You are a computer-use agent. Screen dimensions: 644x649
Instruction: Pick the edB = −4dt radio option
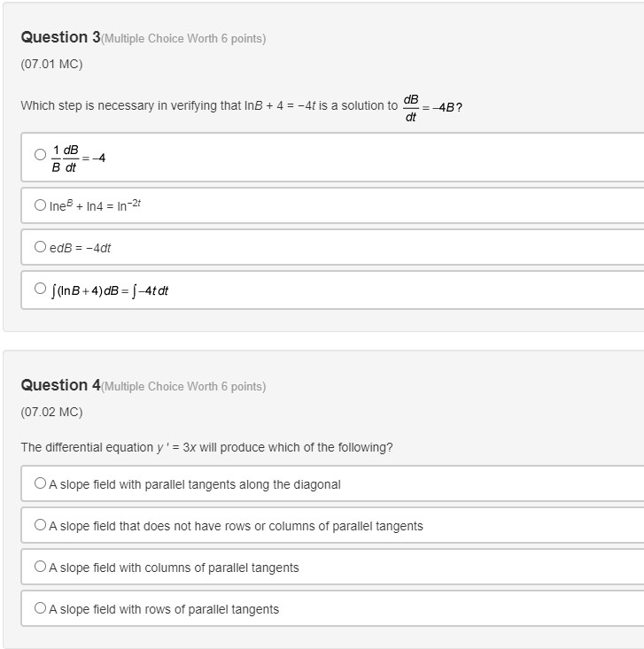[x=40, y=247]
